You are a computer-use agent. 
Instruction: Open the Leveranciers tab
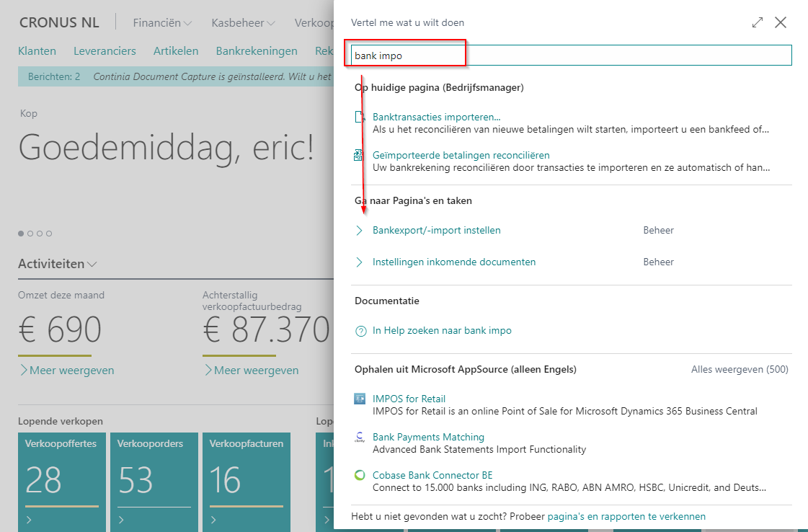click(105, 51)
